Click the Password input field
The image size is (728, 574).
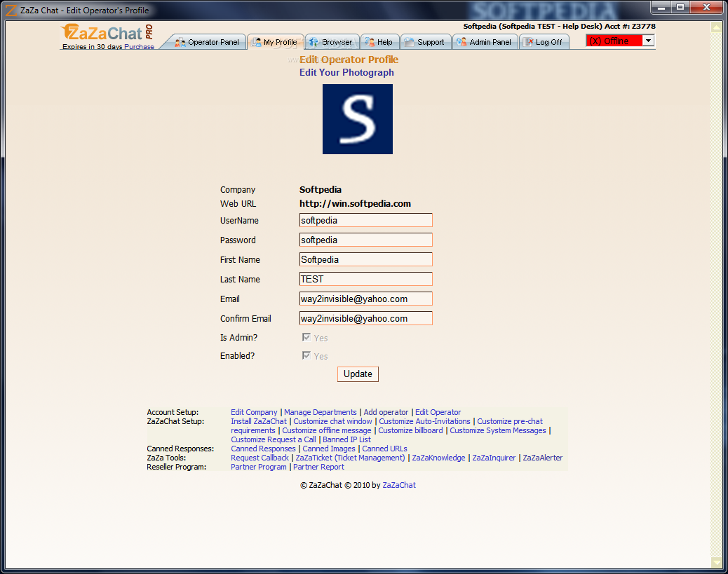pos(366,240)
